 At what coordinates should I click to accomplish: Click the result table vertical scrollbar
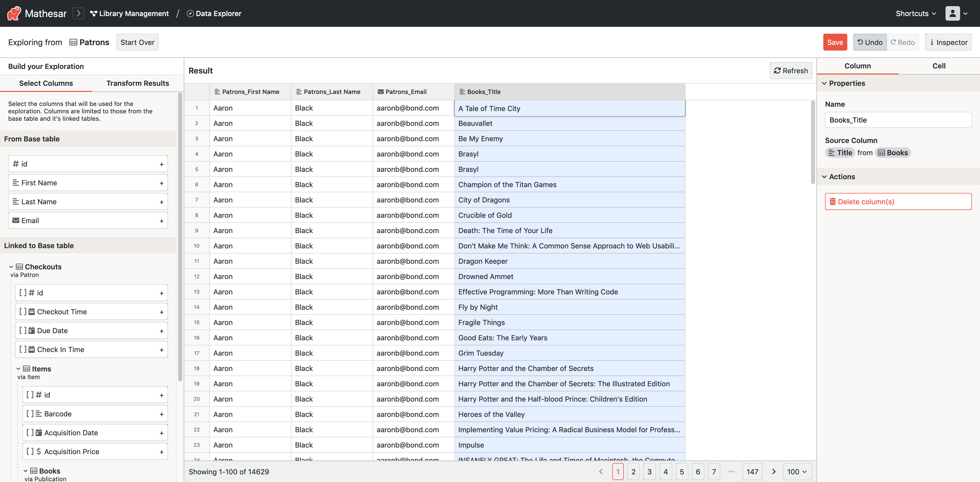pos(813,142)
